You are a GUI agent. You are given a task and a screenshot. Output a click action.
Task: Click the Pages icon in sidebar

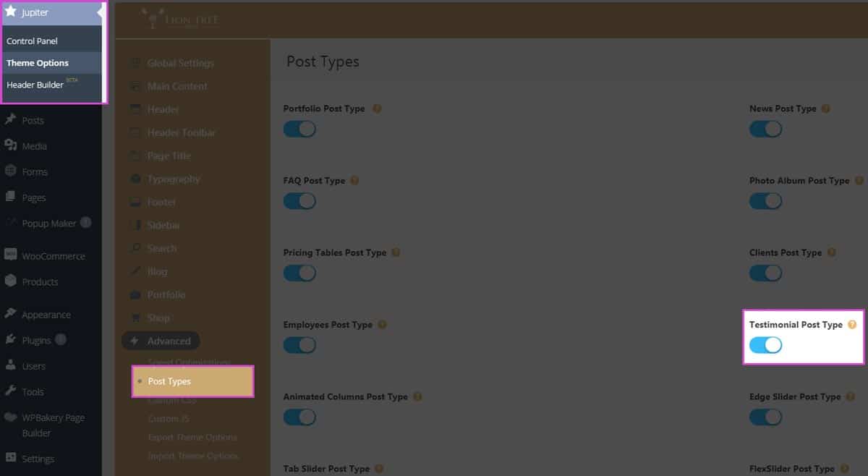tap(11, 197)
